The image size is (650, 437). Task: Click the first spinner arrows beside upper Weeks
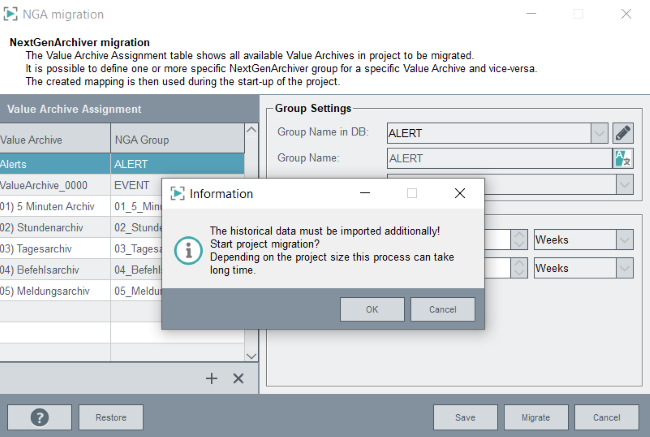(519, 240)
